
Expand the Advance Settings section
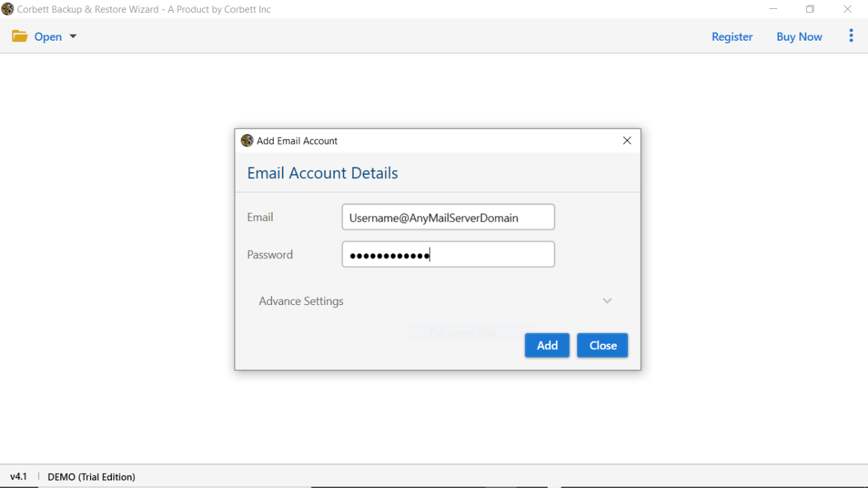pos(301,301)
